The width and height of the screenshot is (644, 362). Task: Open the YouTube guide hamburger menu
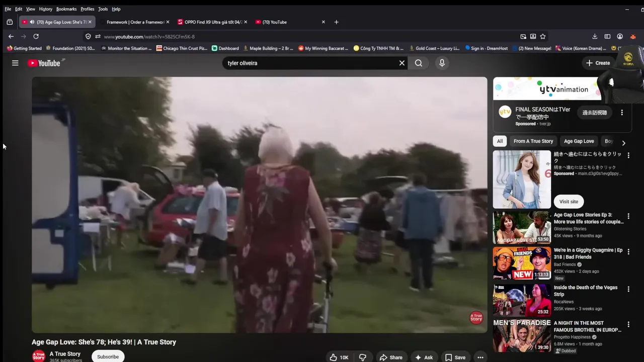[15, 63]
